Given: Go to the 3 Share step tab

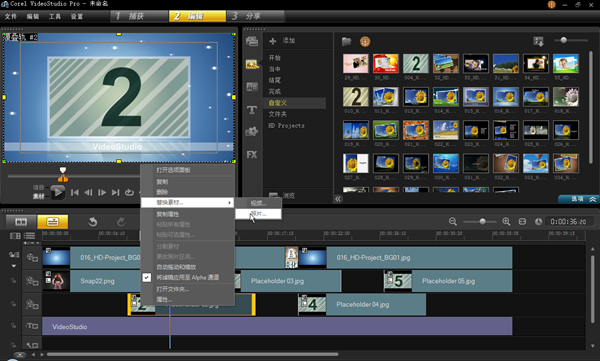Looking at the screenshot, I should click(x=256, y=16).
